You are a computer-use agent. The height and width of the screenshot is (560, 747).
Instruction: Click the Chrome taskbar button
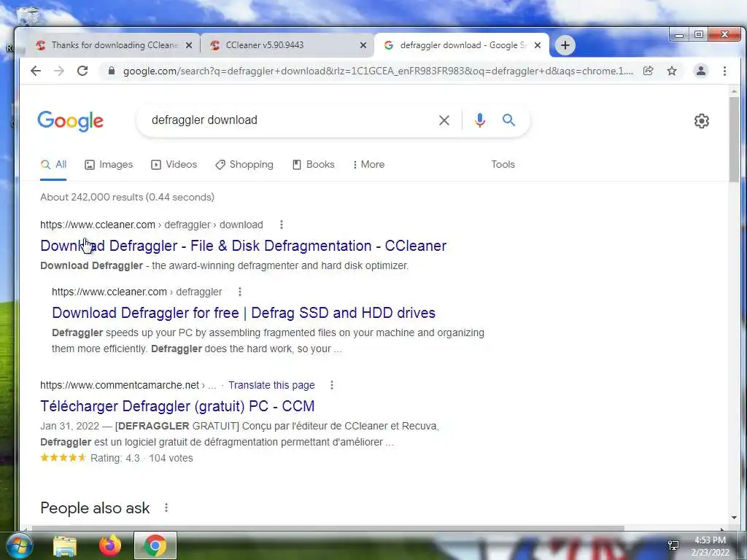tap(155, 545)
